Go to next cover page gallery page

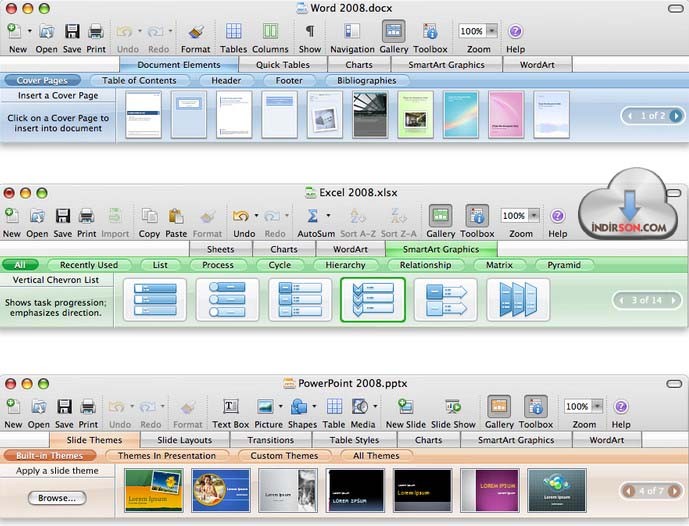coord(676,116)
